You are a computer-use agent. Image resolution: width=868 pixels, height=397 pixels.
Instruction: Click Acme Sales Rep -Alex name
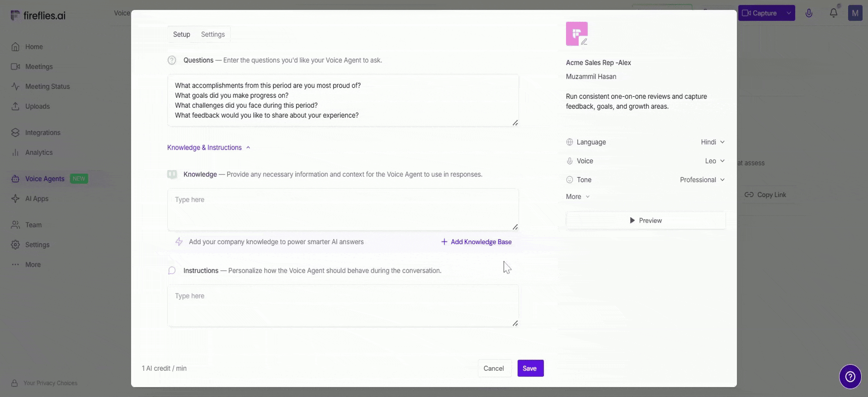pyautogui.click(x=599, y=63)
